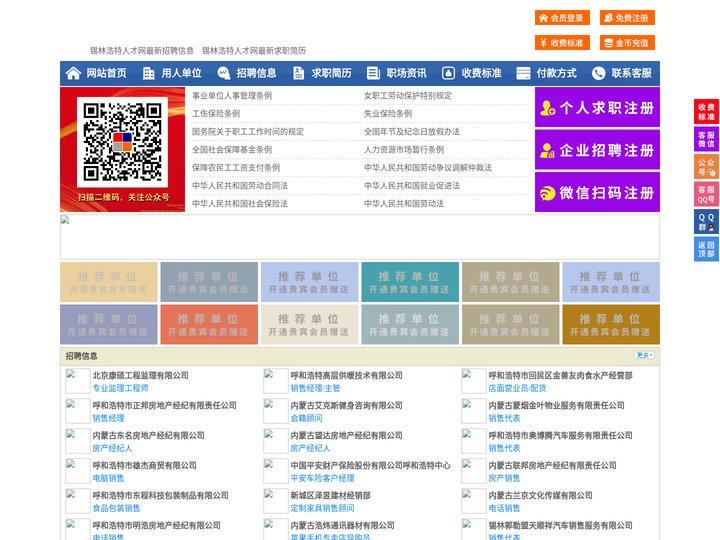Open 失业保险条例 link
Image resolution: width=720 pixels, height=540 pixels.
click(x=388, y=113)
